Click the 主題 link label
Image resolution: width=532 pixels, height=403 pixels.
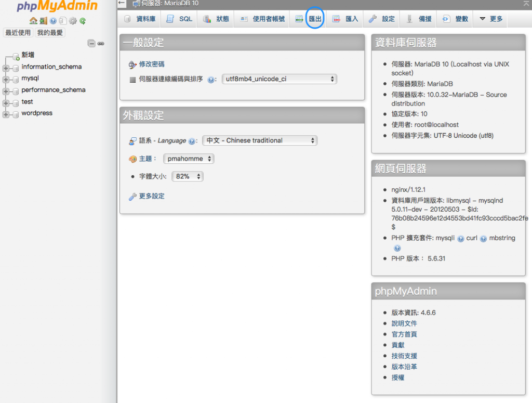coord(145,159)
